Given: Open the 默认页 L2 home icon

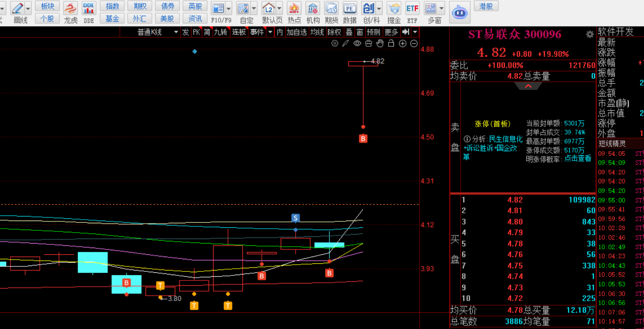Looking at the screenshot, I should (x=269, y=8).
